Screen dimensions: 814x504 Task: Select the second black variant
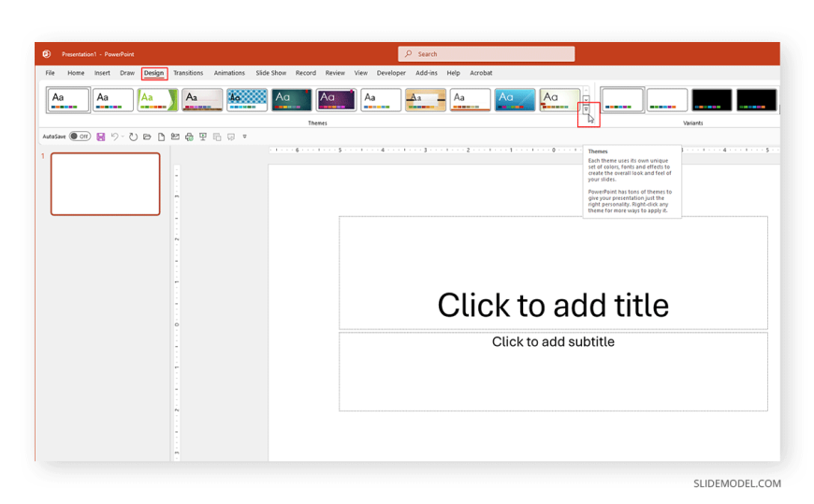point(756,100)
